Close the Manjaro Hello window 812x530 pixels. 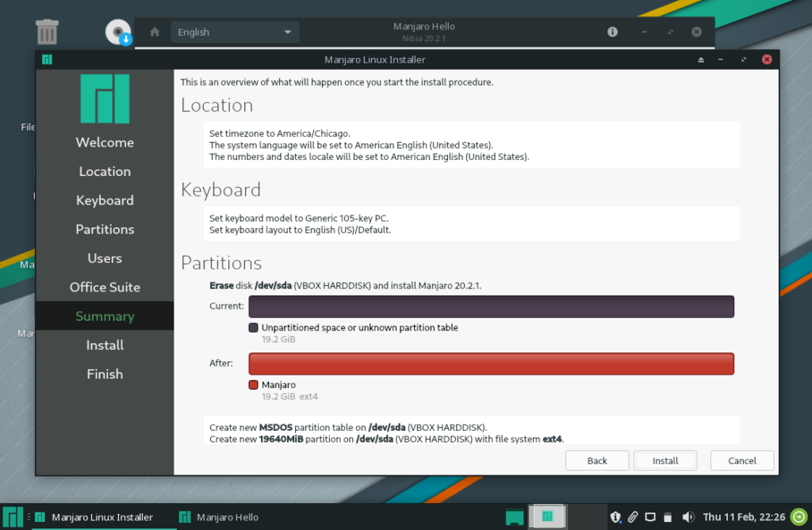[x=696, y=32]
